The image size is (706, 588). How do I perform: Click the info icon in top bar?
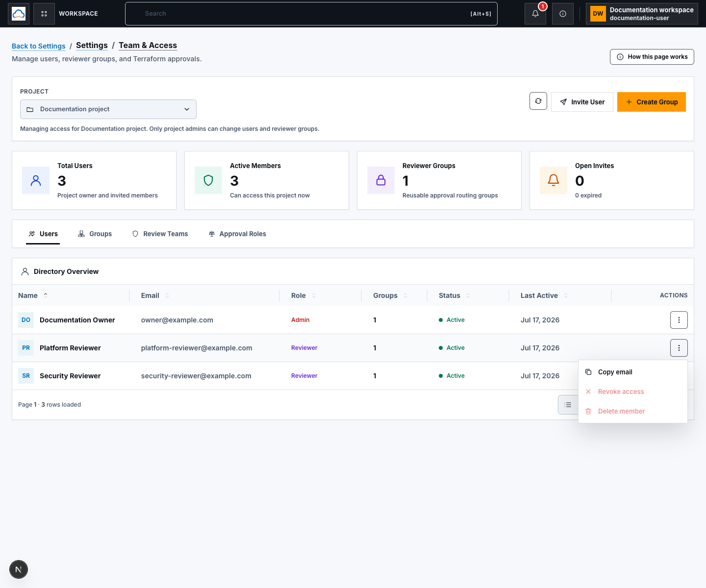tap(563, 14)
